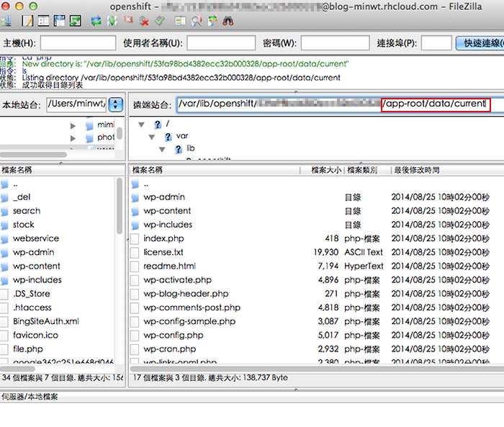The height and width of the screenshot is (427, 504).
Task: Open directory listing filters colored-rows icon
Action: (180, 21)
